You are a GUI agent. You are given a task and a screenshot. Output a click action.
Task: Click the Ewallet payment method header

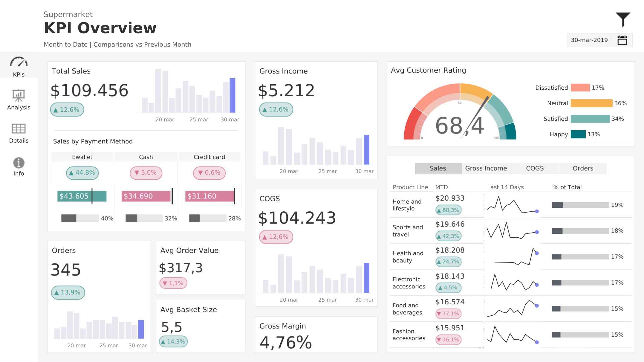tap(82, 157)
